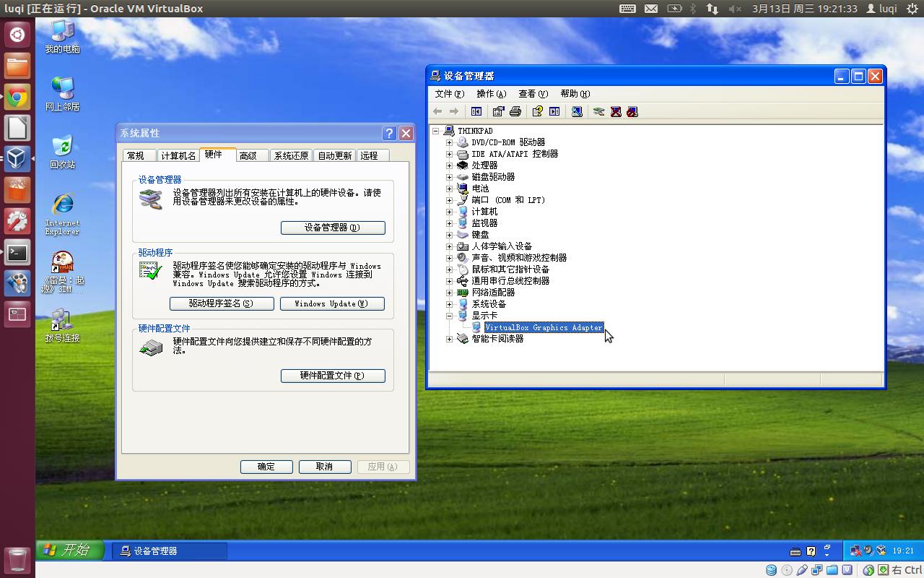Click the Print icon in Device Manager toolbar
Screen dimensions: 924x578
pyautogui.click(x=515, y=111)
